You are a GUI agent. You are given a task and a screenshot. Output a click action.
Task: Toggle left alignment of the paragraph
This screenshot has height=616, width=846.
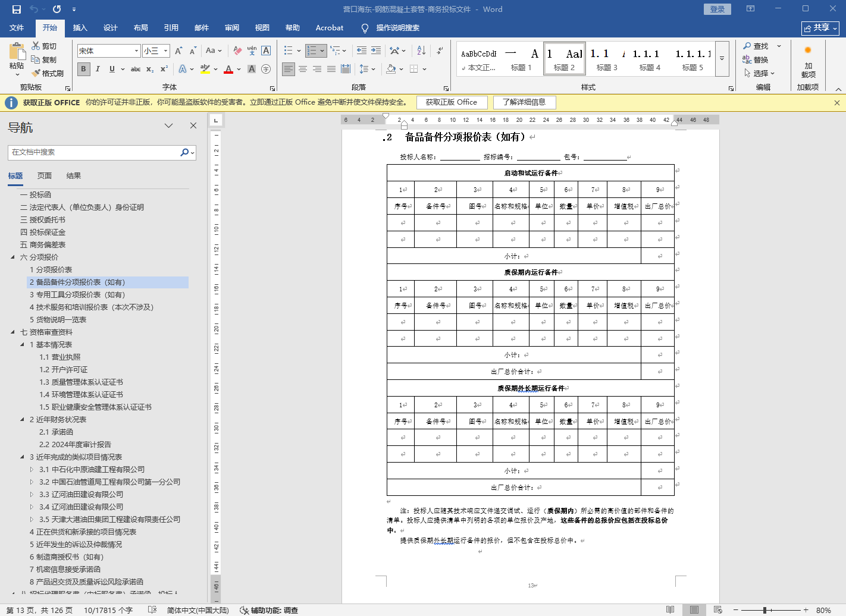coord(289,69)
